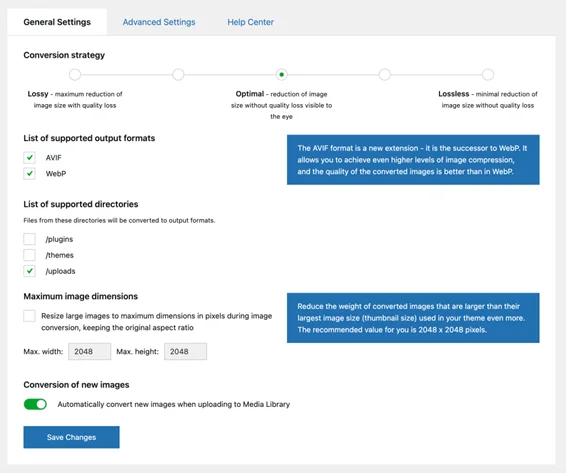This screenshot has width=566, height=473.
Task: Enable resize large images checkbox
Action: [30, 316]
